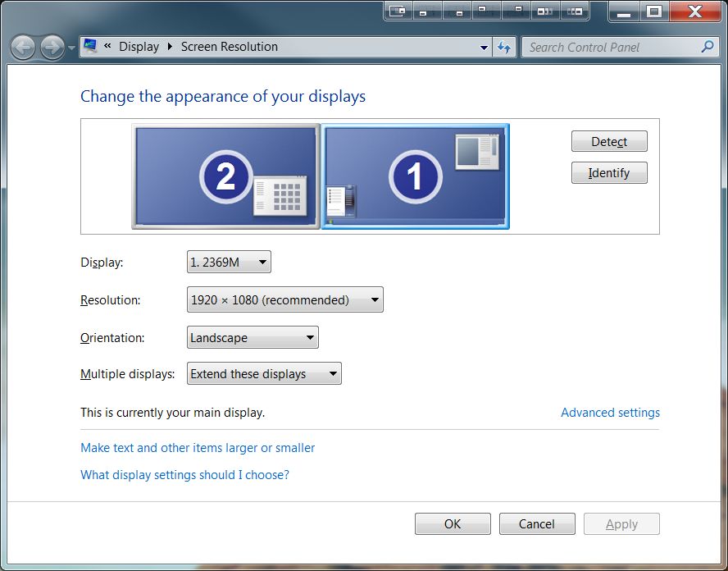Click the display icon in address bar
728x571 pixels.
pos(90,47)
